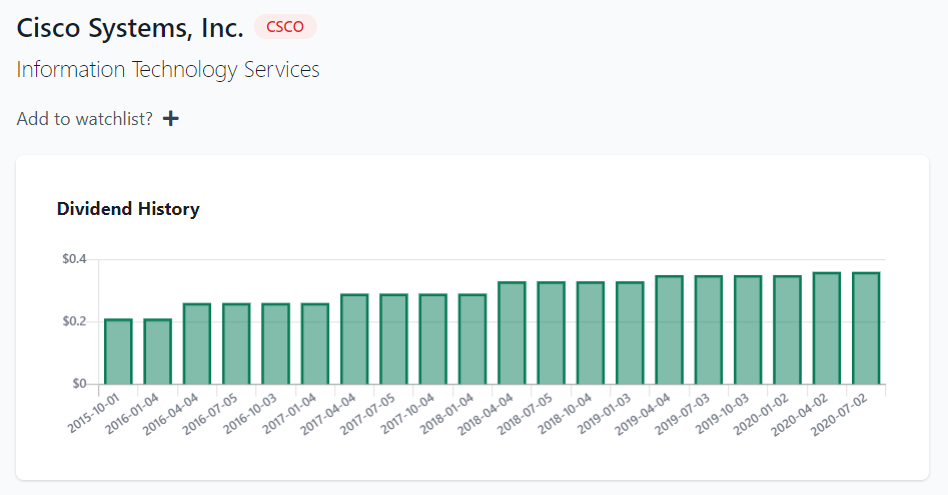This screenshot has width=948, height=495.
Task: Click the 2020-01-02 x-axis date label
Action: (761, 413)
